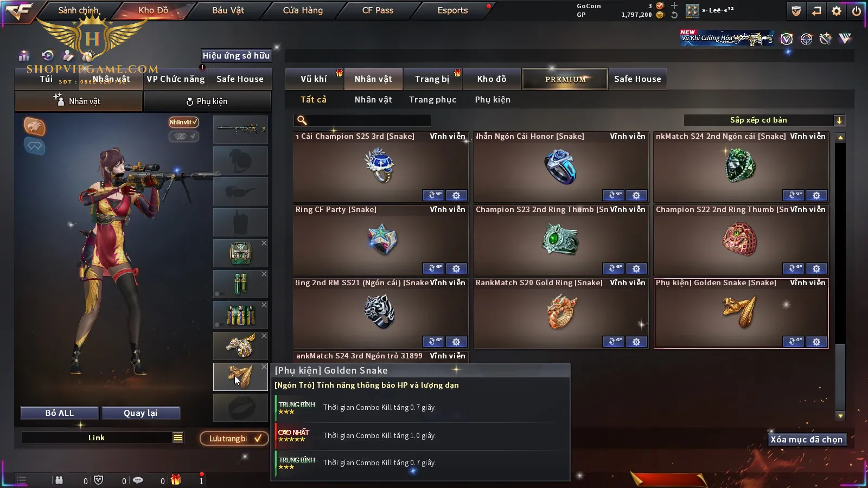This screenshot has width=868, height=488.
Task: Click the search magnifier icon
Action: (x=302, y=120)
